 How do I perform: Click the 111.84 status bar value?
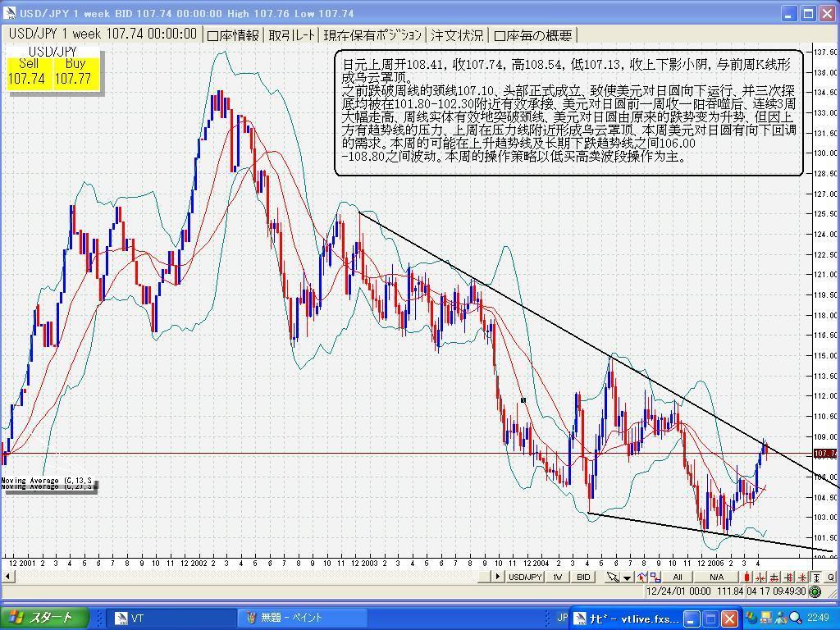(x=730, y=591)
